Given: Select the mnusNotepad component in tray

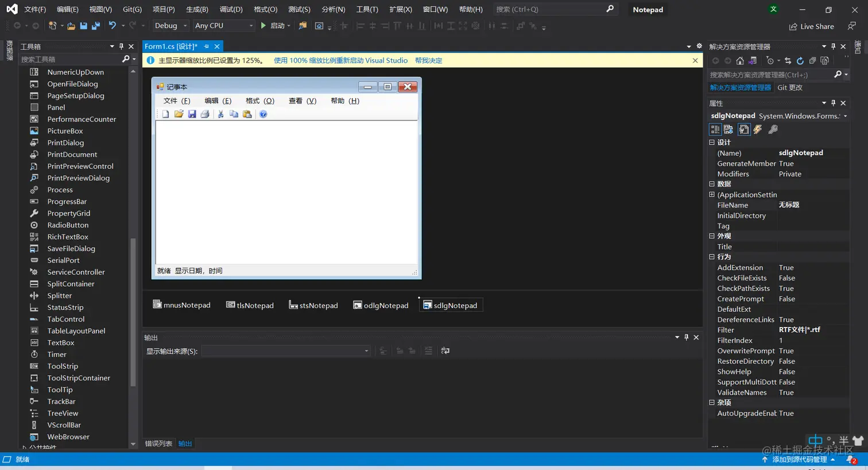Looking at the screenshot, I should [x=181, y=305].
